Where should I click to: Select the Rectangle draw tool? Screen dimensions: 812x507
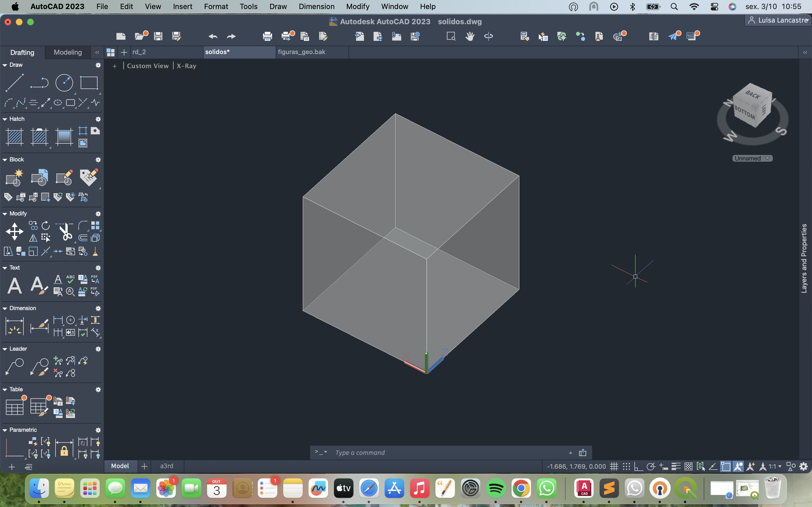89,83
